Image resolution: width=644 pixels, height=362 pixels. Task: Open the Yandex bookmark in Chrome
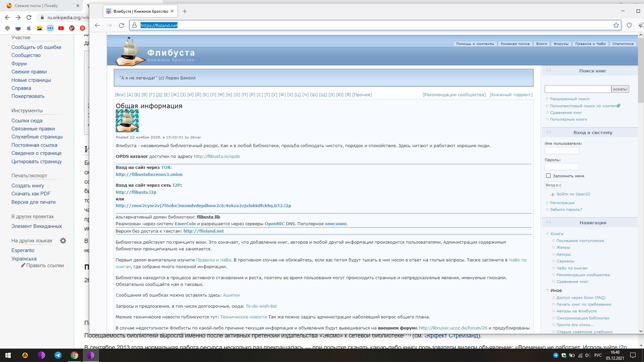point(83,28)
